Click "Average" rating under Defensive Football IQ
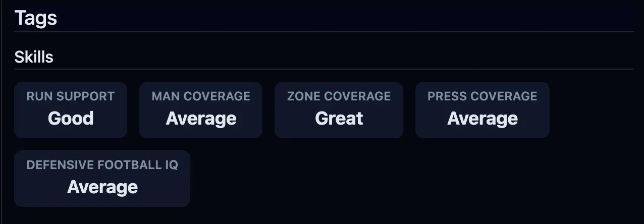The height and width of the screenshot is (224, 644). click(102, 187)
